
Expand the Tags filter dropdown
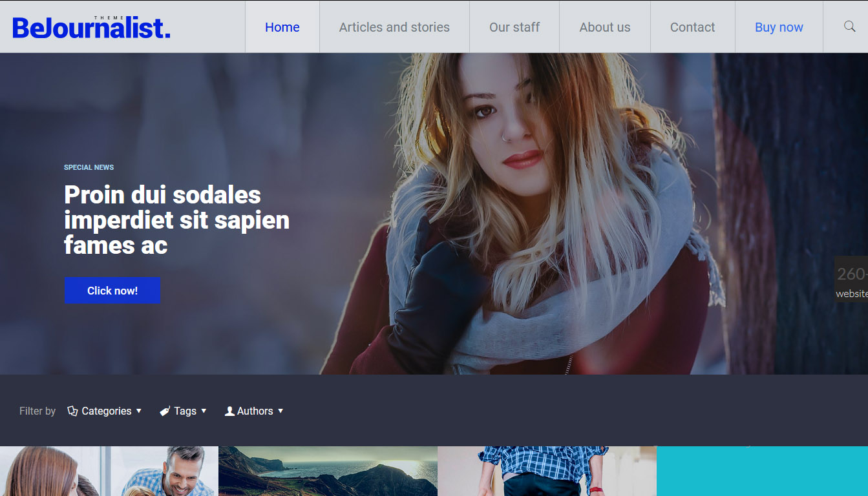pos(184,411)
